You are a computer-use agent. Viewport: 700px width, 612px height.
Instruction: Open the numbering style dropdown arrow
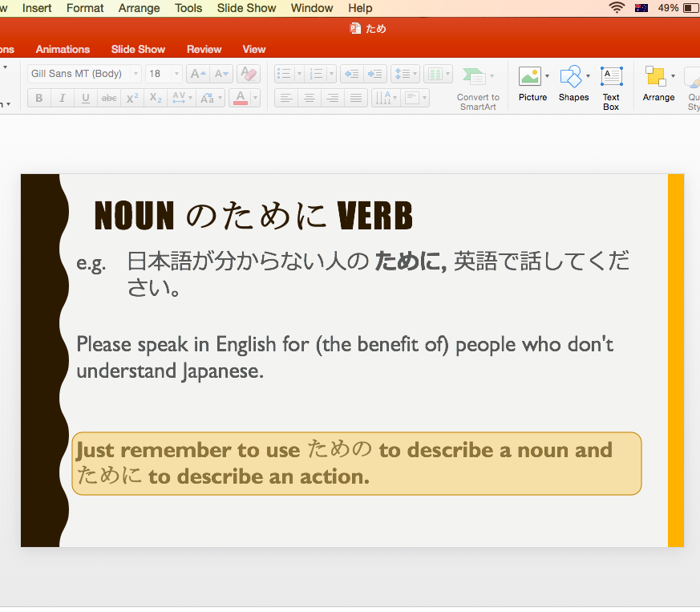point(331,74)
